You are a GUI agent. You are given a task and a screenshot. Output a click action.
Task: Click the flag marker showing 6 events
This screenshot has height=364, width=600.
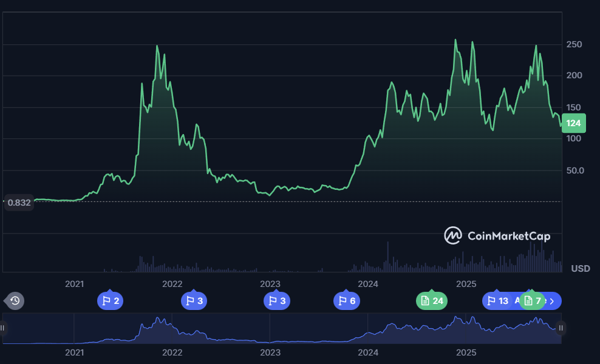coord(347,300)
